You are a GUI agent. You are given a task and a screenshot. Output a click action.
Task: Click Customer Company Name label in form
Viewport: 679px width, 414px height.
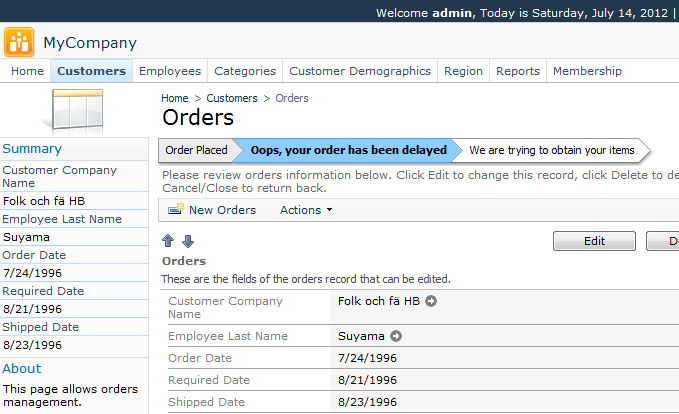225,307
